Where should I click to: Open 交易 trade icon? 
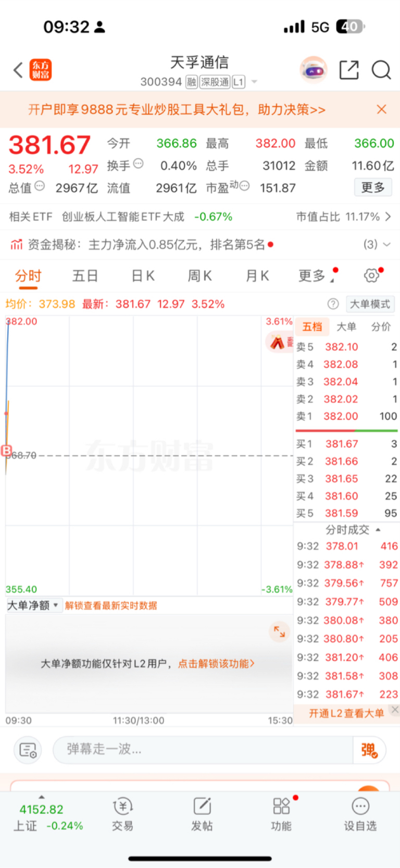coord(123,814)
